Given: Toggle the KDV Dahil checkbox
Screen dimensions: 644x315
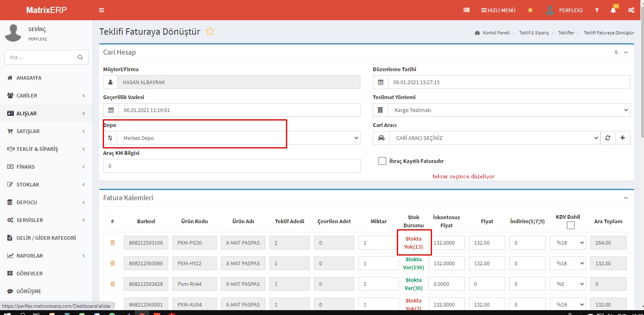Looking at the screenshot, I should tap(570, 225).
